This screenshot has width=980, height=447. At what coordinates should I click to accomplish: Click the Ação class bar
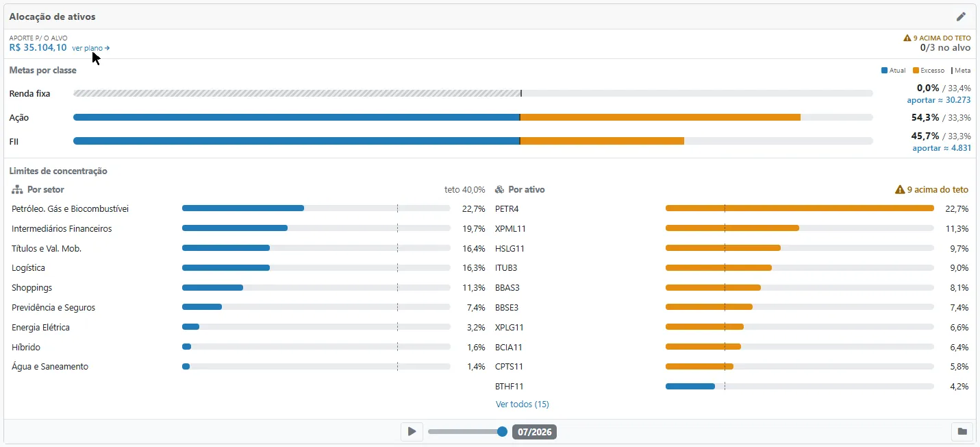pyautogui.click(x=473, y=117)
